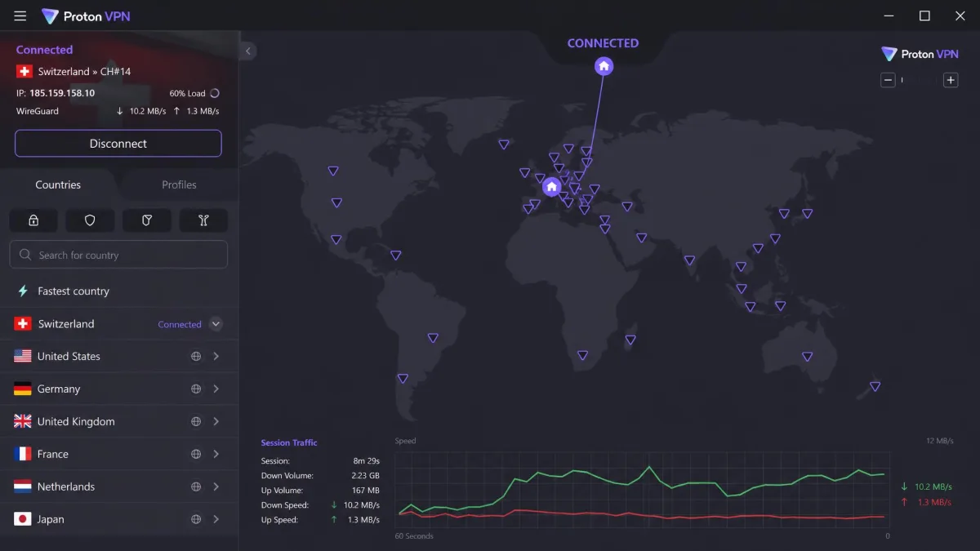Click the Up Volume value 167 MB
980x551 pixels.
[364, 491]
